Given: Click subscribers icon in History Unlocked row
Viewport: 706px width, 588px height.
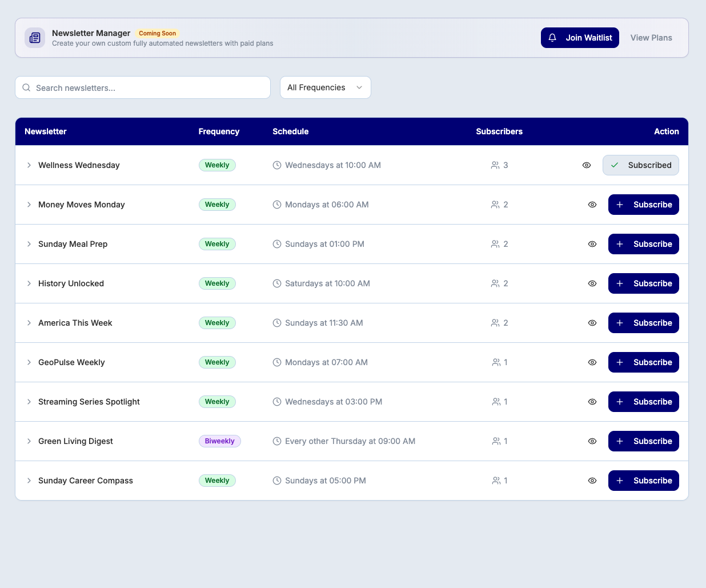Looking at the screenshot, I should [x=495, y=283].
